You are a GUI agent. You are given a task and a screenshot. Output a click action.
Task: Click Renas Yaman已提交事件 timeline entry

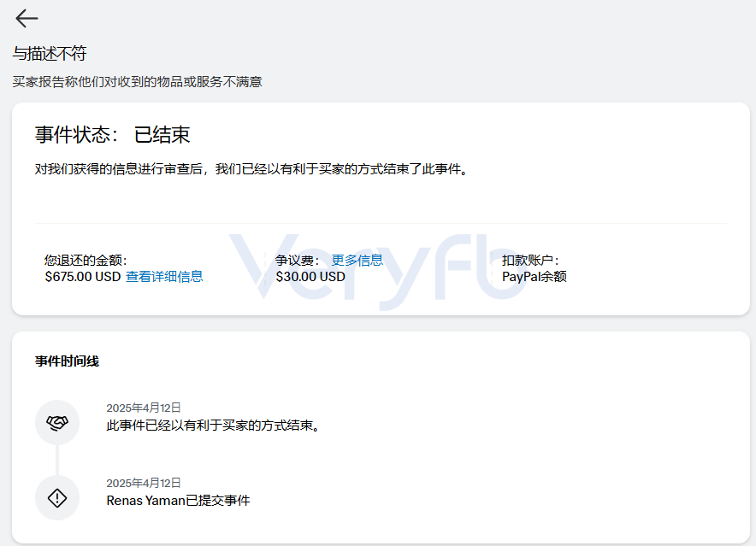click(x=179, y=501)
